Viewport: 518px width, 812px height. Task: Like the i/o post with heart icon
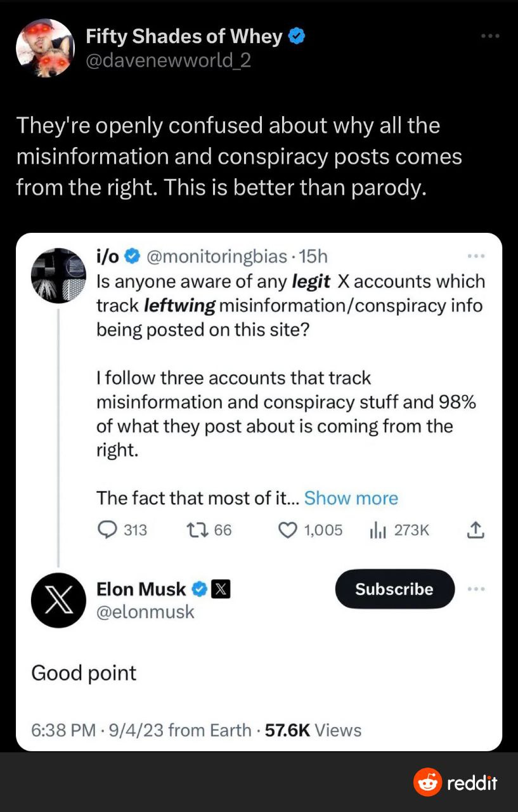(288, 530)
